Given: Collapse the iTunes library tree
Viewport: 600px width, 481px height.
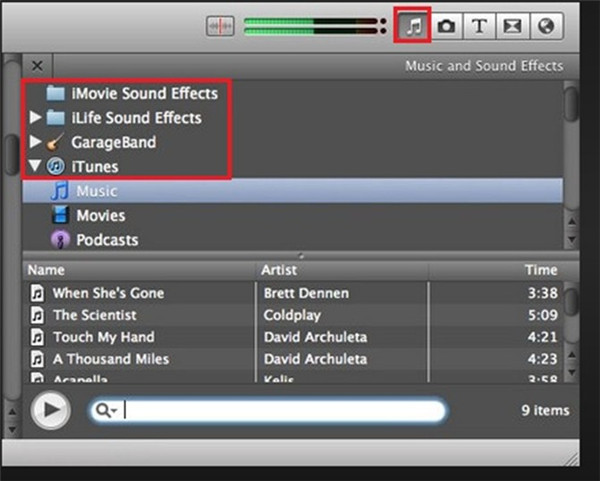Looking at the screenshot, I should (x=35, y=166).
